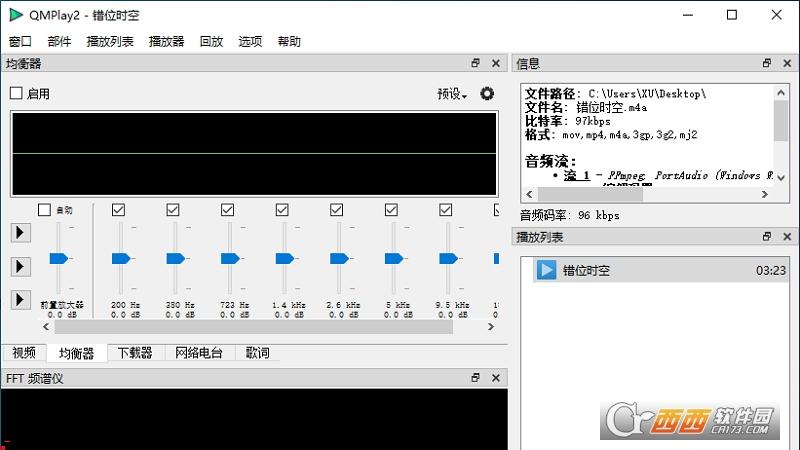Open the 回放 menu
This screenshot has width=800, height=450.
tap(211, 41)
